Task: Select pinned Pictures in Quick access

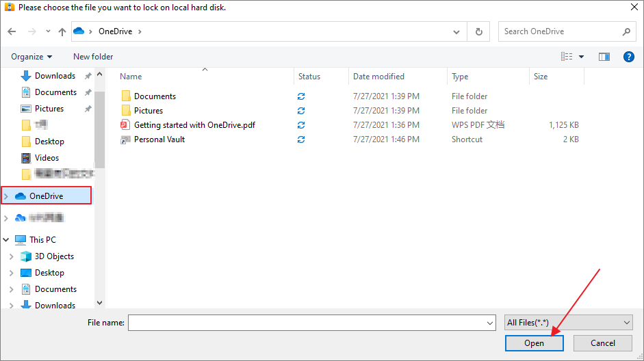Action: click(49, 109)
